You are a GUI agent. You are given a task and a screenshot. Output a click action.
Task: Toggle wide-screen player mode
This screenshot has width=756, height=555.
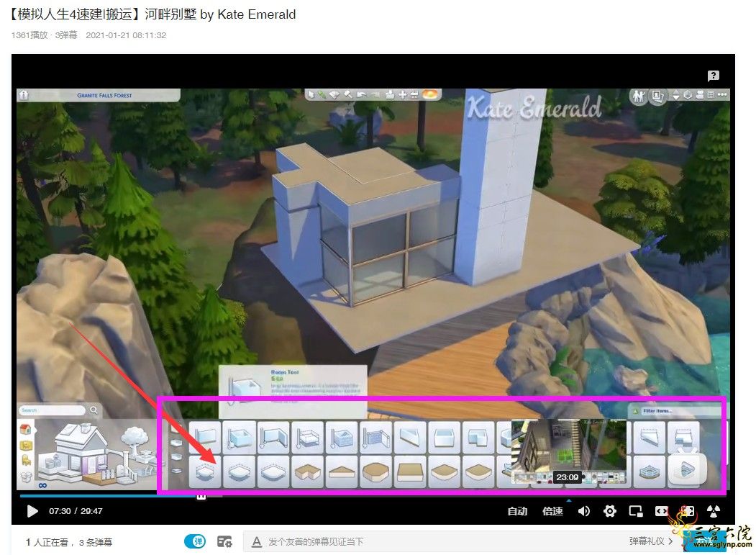pos(662,511)
